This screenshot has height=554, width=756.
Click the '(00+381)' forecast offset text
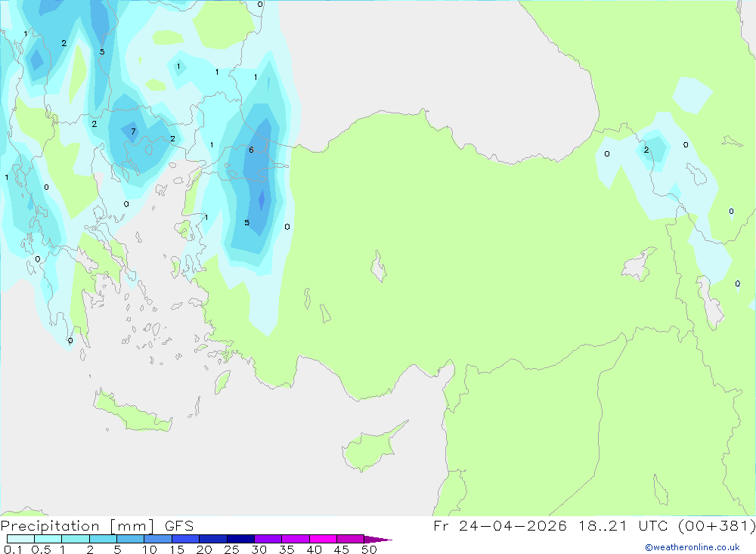click(717, 525)
